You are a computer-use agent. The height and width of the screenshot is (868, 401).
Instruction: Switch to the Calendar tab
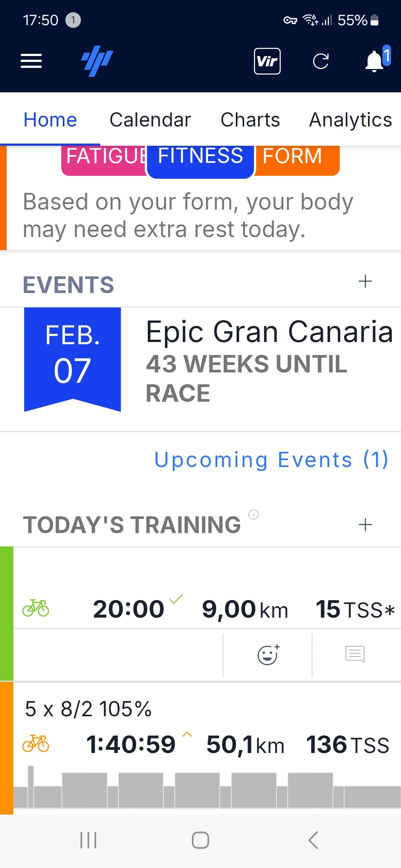point(150,120)
